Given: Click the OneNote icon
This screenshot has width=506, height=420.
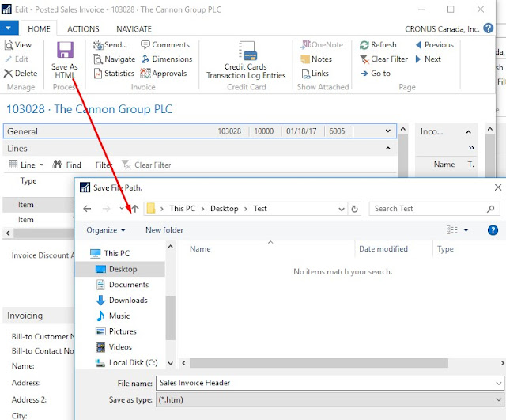Looking at the screenshot, I should tap(305, 45).
